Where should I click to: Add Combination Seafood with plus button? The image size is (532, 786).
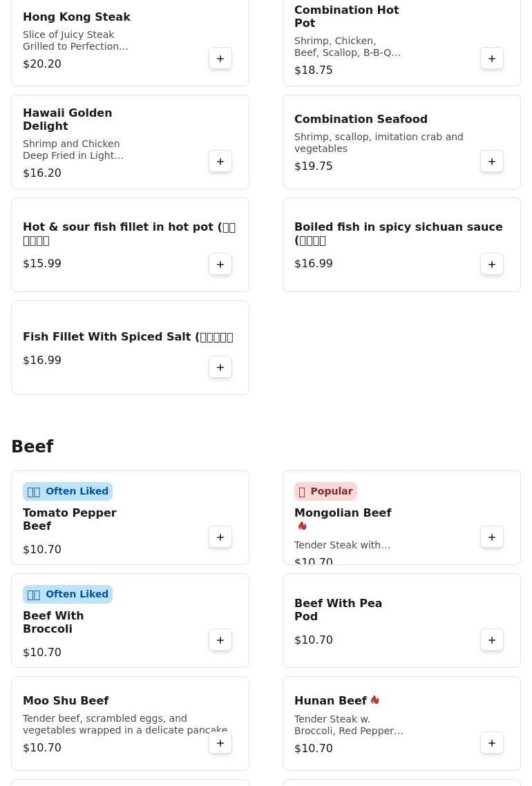(x=492, y=162)
